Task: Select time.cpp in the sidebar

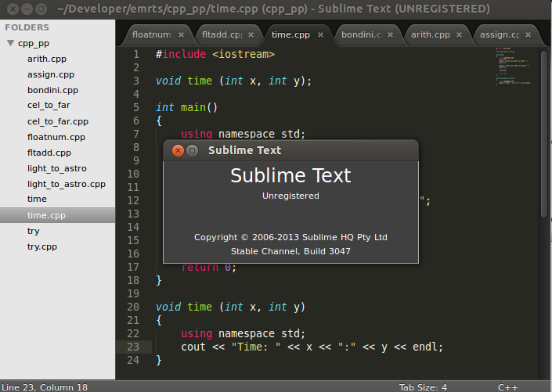Action: click(57, 215)
